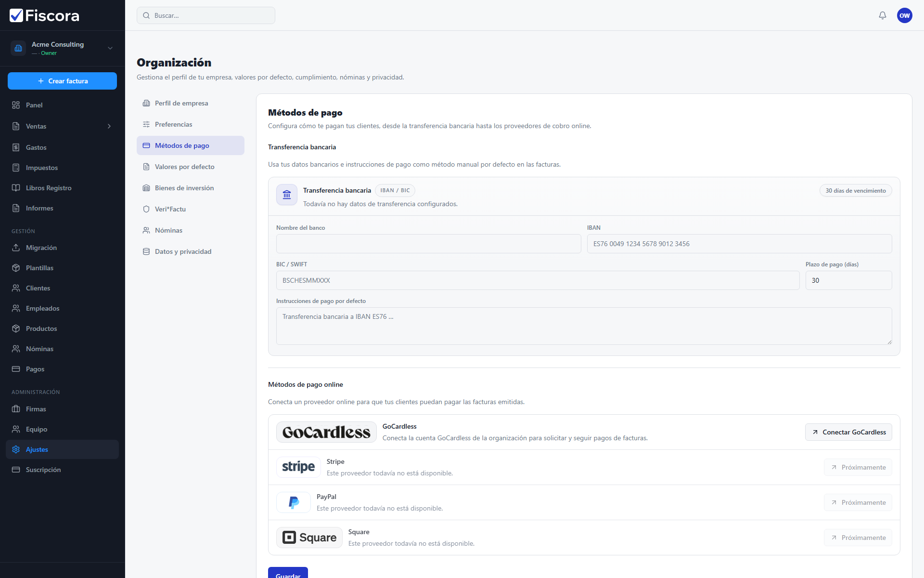Image resolution: width=924 pixels, height=578 pixels.
Task: Select the Métodos de pago tab
Action: click(191, 145)
